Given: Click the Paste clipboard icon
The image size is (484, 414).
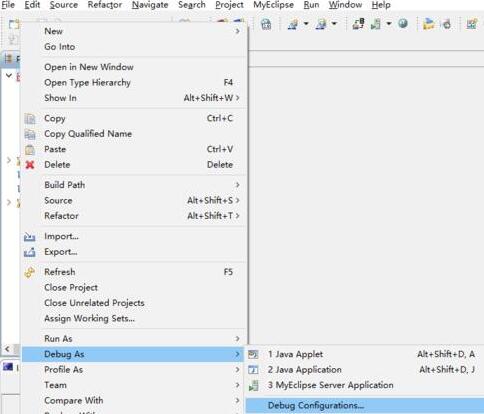Looking at the screenshot, I should 30,150.
